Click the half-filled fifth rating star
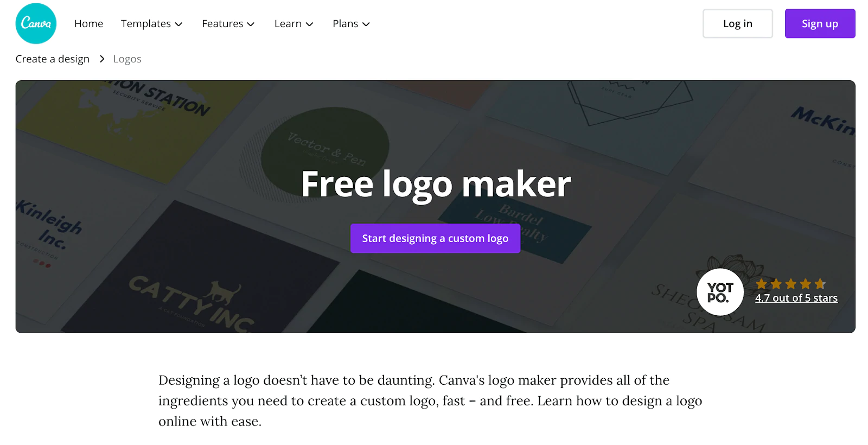The height and width of the screenshot is (445, 868). (820, 284)
